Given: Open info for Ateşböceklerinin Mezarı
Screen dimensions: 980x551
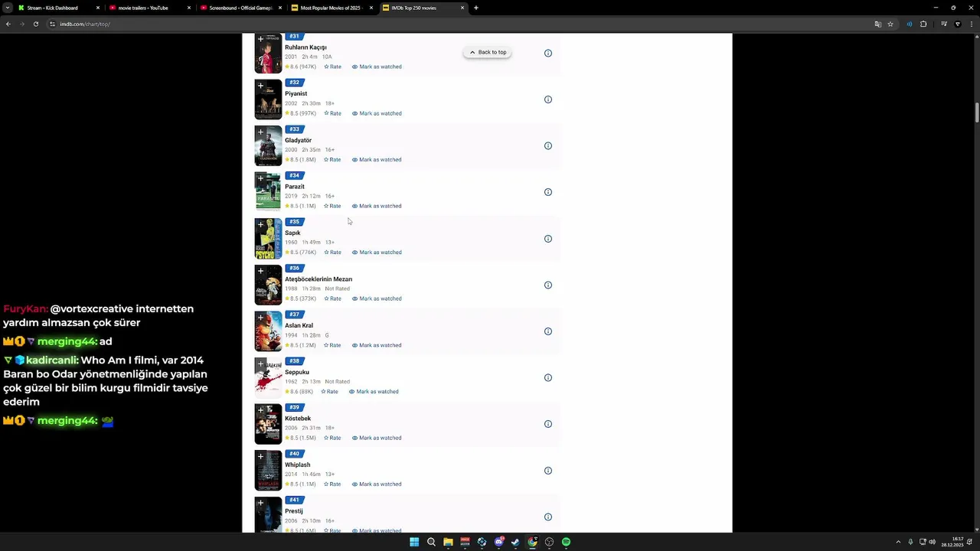Looking at the screenshot, I should 548,285.
